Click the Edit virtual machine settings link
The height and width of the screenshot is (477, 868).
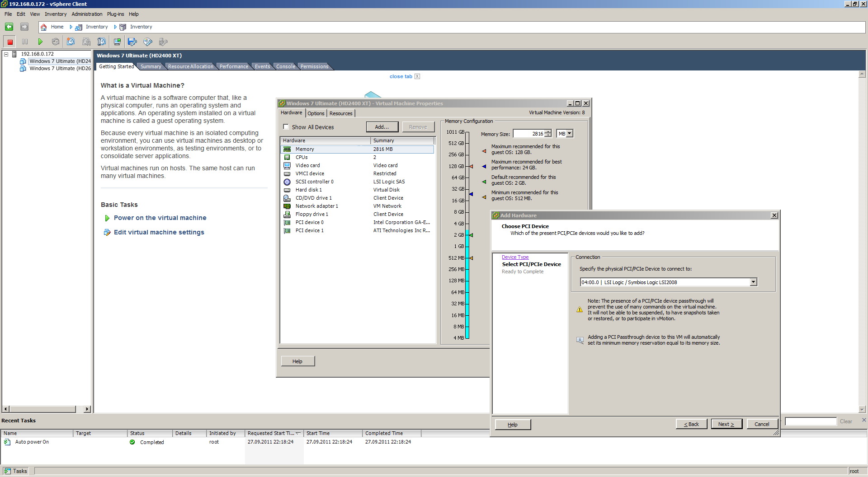(x=159, y=232)
